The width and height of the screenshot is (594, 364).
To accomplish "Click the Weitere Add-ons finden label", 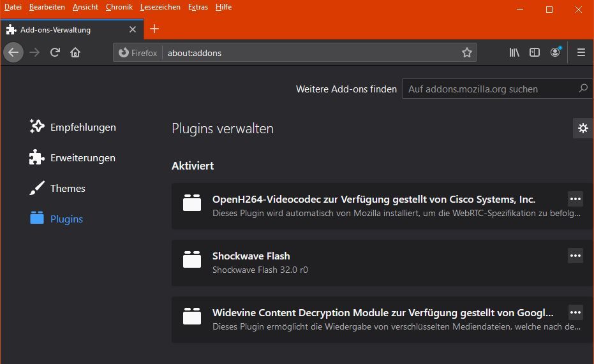I will (x=346, y=89).
